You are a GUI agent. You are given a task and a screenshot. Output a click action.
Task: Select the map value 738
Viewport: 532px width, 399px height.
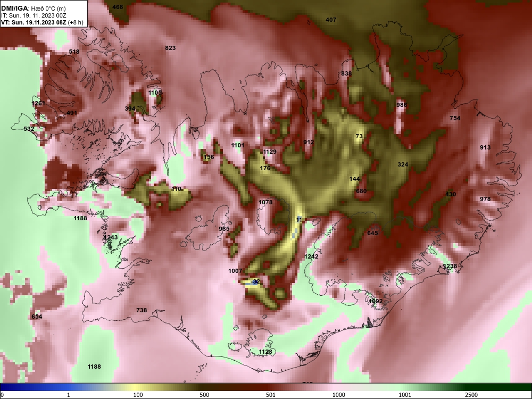(x=142, y=310)
